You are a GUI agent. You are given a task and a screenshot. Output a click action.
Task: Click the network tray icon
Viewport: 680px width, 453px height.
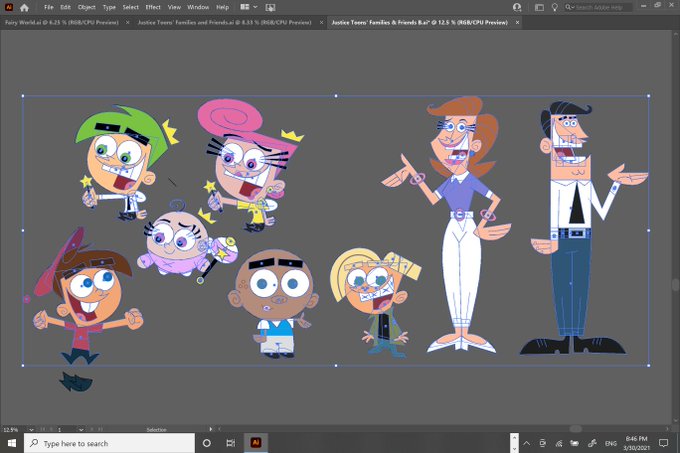coord(559,443)
